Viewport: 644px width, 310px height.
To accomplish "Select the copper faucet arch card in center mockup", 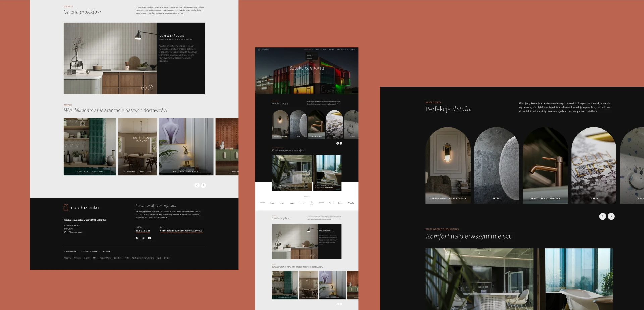I will coord(316,124).
